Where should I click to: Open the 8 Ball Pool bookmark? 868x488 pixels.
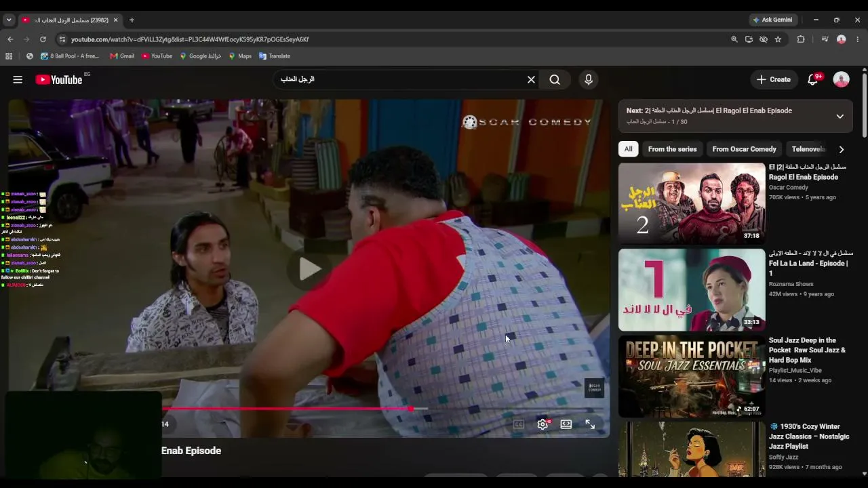click(x=70, y=56)
